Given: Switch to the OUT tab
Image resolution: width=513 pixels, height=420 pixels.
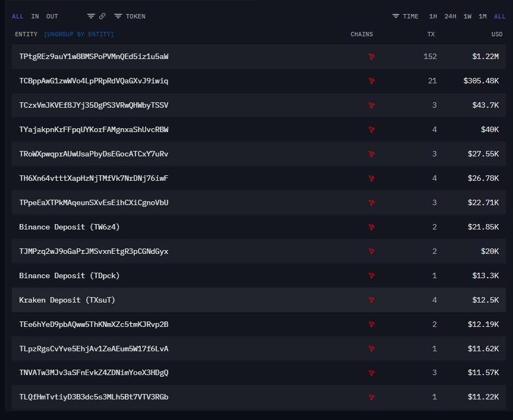Looking at the screenshot, I should coord(52,16).
